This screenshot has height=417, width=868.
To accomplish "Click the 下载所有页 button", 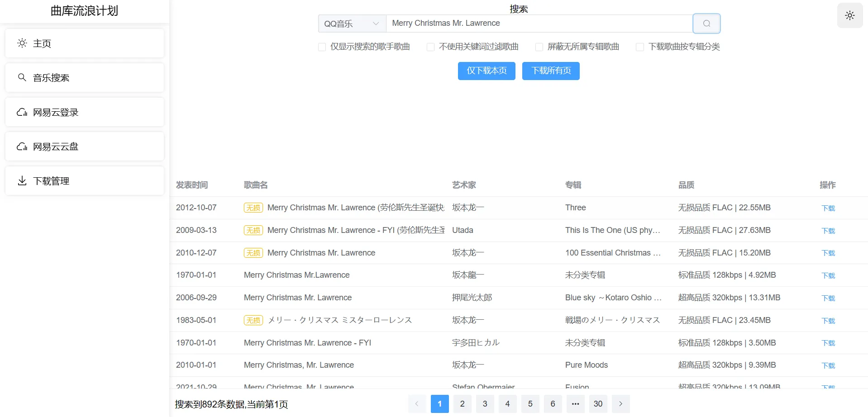I will coord(551,71).
